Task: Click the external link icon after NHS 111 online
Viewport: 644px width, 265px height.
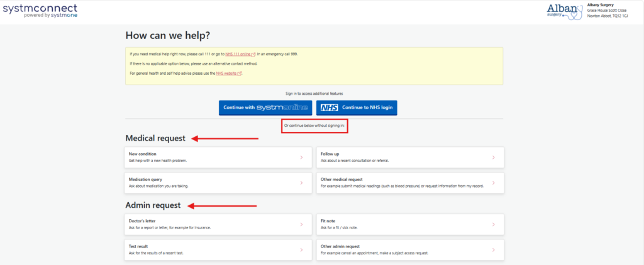Action: point(254,54)
